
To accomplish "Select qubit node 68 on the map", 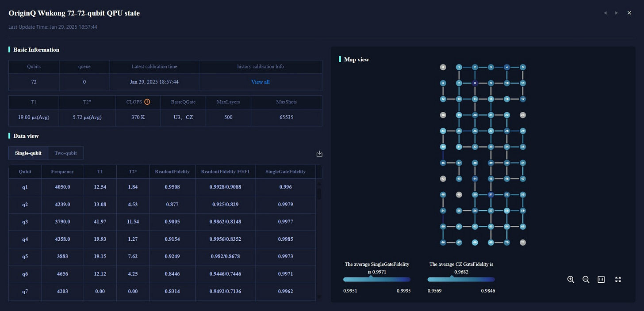I will (x=475, y=243).
